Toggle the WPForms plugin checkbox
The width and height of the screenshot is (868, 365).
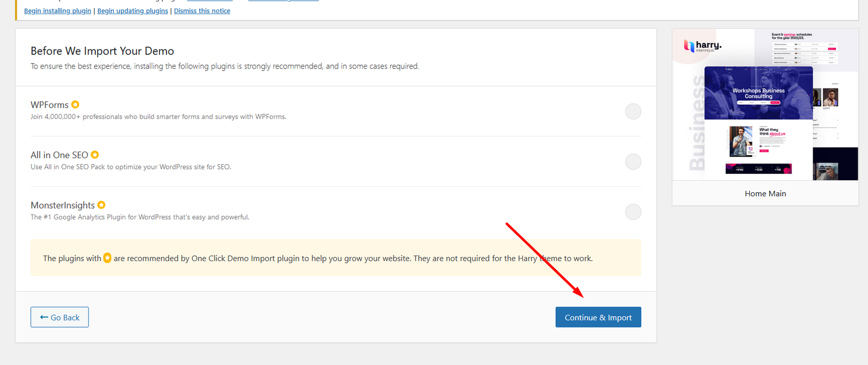633,111
